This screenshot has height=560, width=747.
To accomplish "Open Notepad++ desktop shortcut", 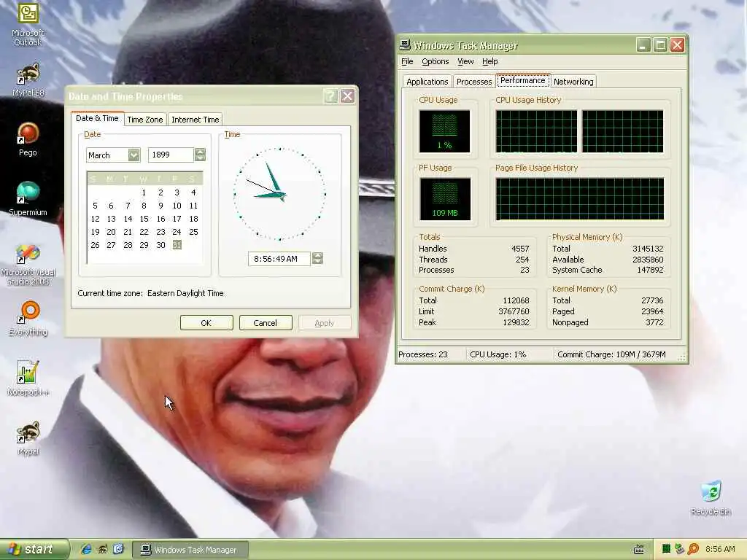I will (28, 378).
